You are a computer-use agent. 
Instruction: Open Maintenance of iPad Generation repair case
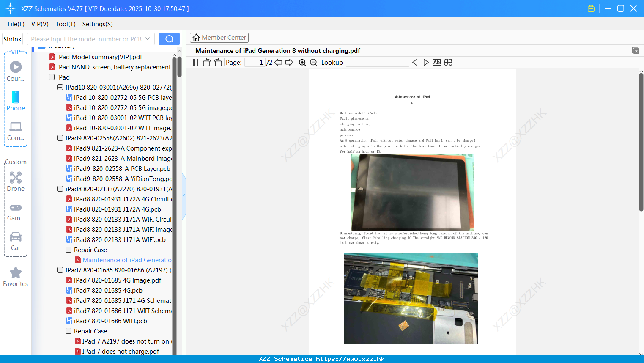point(123,260)
